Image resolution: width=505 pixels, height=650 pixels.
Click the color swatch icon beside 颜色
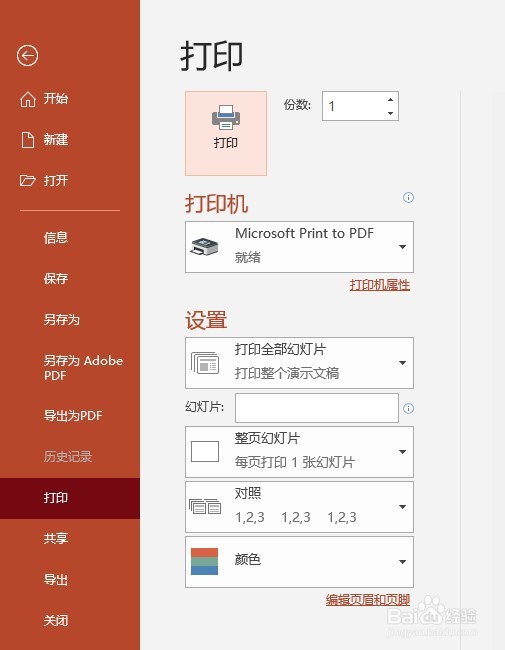point(204,561)
